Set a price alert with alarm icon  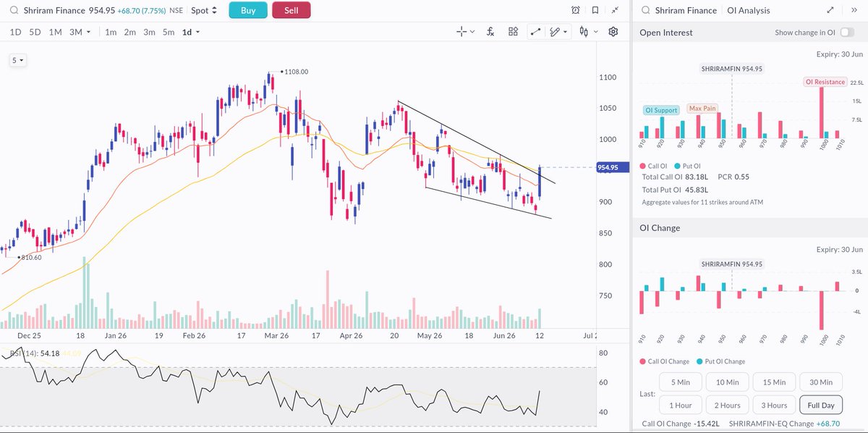575,10
